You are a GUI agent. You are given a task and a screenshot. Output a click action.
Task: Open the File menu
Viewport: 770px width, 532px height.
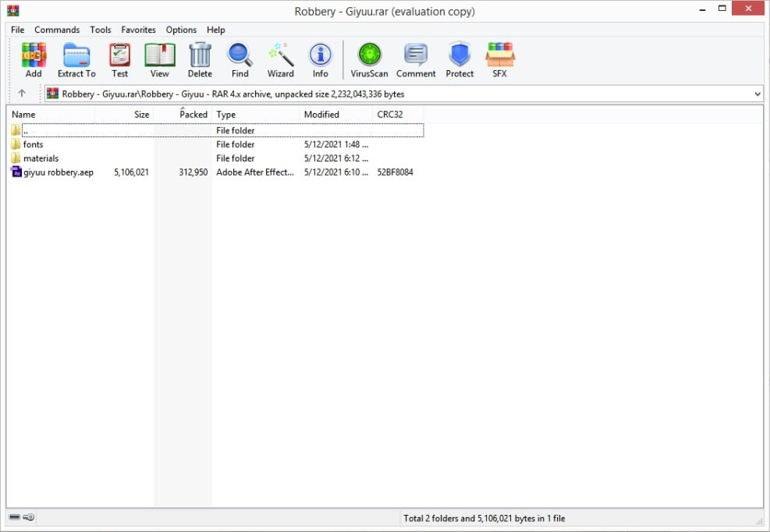coord(18,30)
